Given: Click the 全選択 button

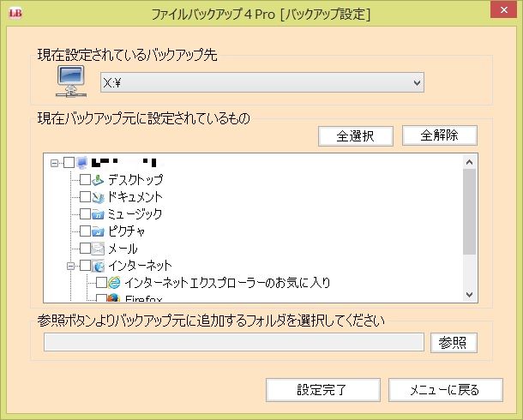Looking at the screenshot, I should click(356, 135).
